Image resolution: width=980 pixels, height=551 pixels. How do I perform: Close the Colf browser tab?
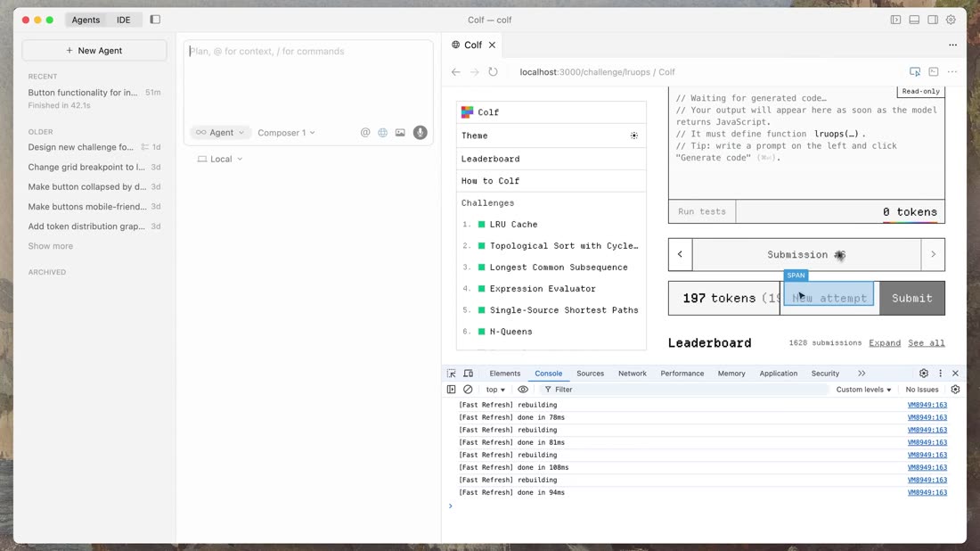coord(493,45)
